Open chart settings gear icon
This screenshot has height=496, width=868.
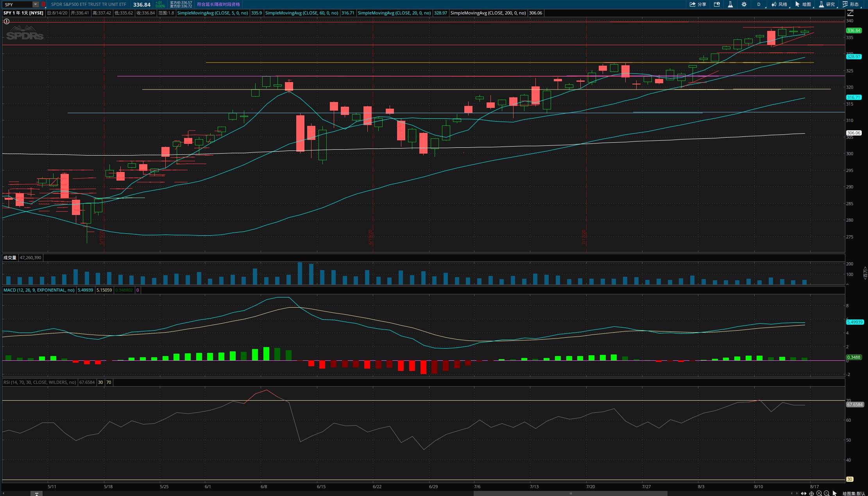click(x=744, y=4)
